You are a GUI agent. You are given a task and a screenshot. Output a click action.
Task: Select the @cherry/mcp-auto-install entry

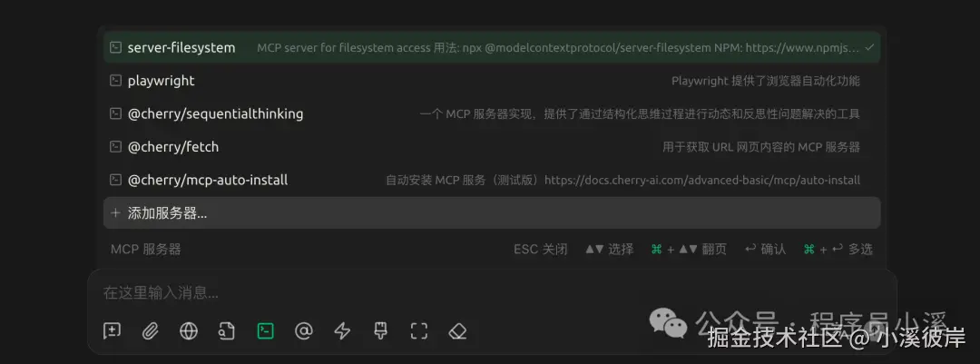pos(492,180)
